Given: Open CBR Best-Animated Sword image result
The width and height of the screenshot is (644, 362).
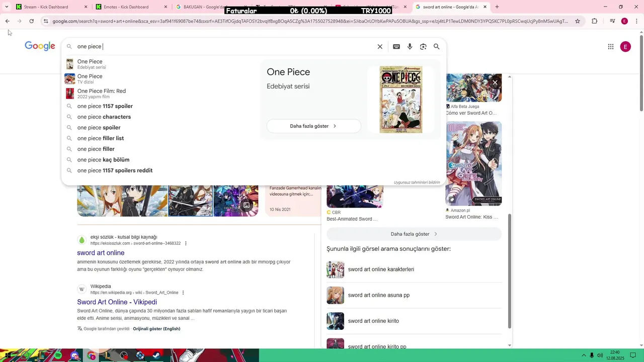Looking at the screenshot, I should point(355,197).
